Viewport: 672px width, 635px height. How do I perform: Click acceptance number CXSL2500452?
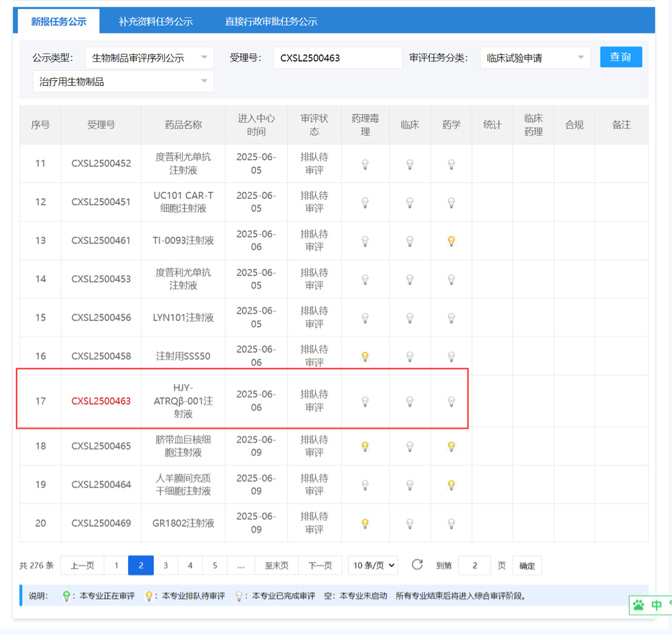[101, 163]
